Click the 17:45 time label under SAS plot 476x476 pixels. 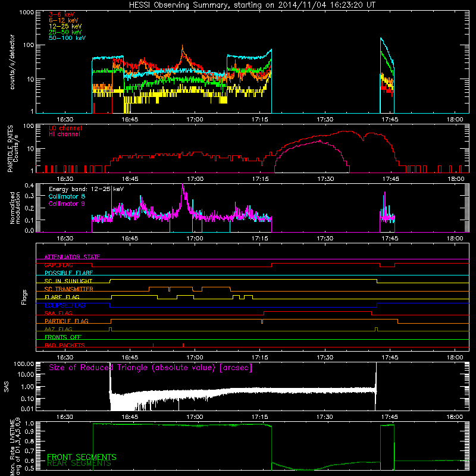pos(390,417)
